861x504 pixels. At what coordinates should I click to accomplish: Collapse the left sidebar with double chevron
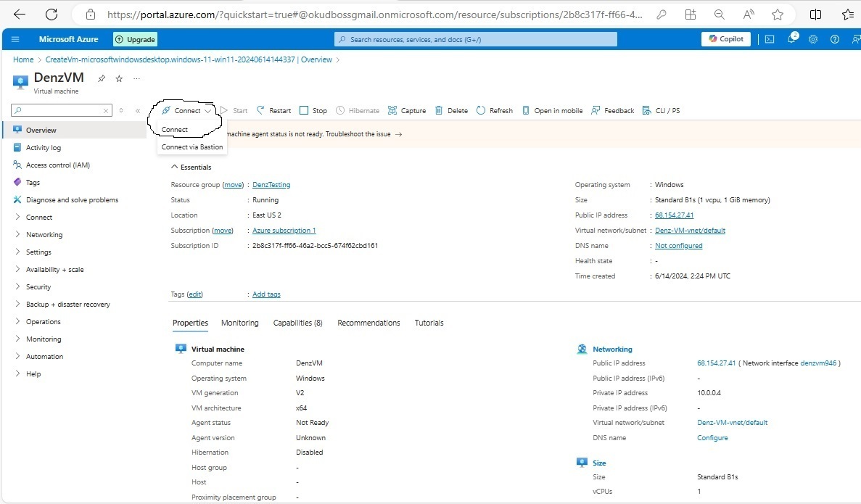coord(138,110)
